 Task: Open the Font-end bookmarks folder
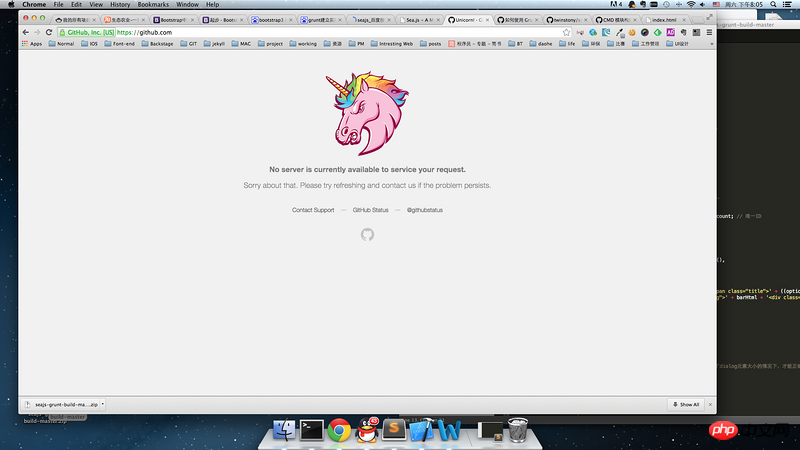pyautogui.click(x=119, y=44)
